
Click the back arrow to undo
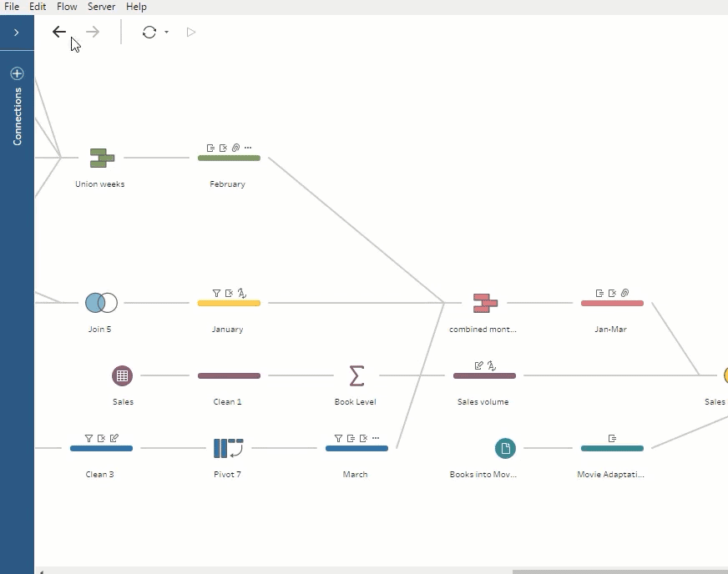(x=58, y=33)
